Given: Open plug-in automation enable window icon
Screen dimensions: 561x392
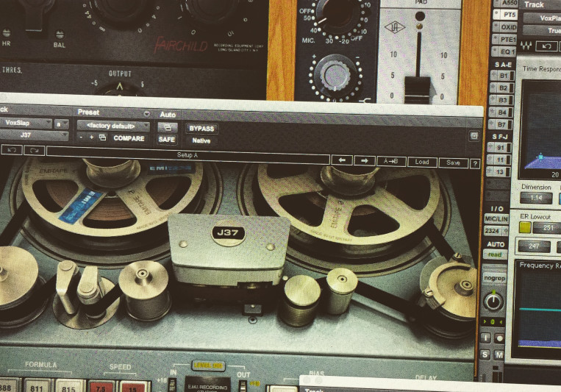Looking at the screenshot, I should pyautogui.click(x=168, y=127).
